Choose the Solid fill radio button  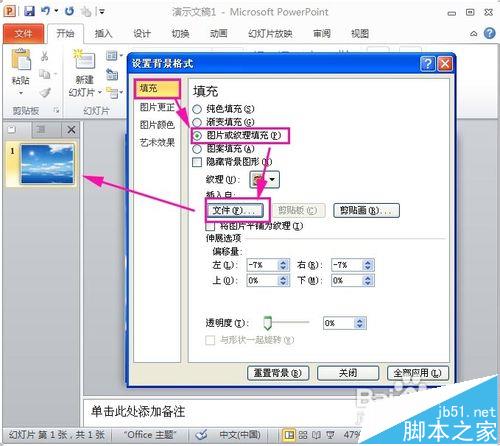197,109
